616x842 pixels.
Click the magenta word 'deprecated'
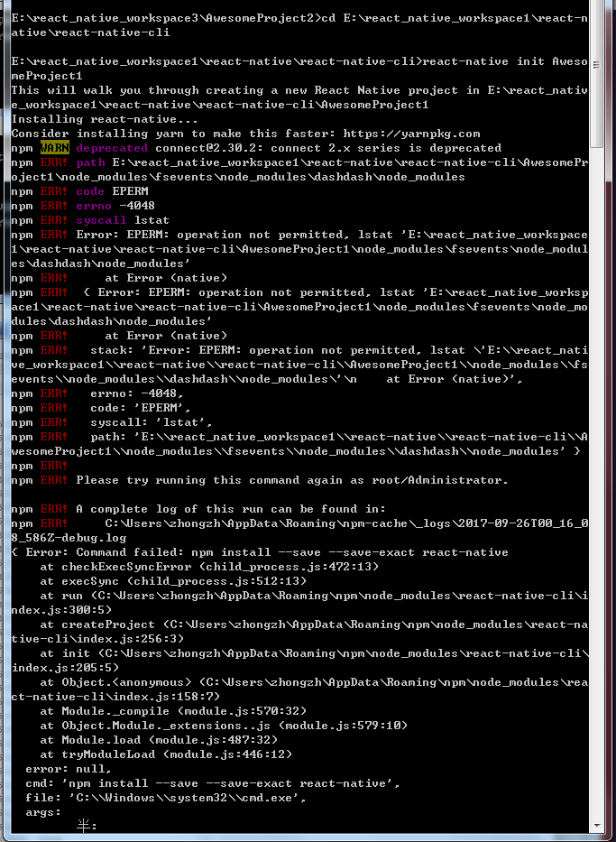click(112, 148)
